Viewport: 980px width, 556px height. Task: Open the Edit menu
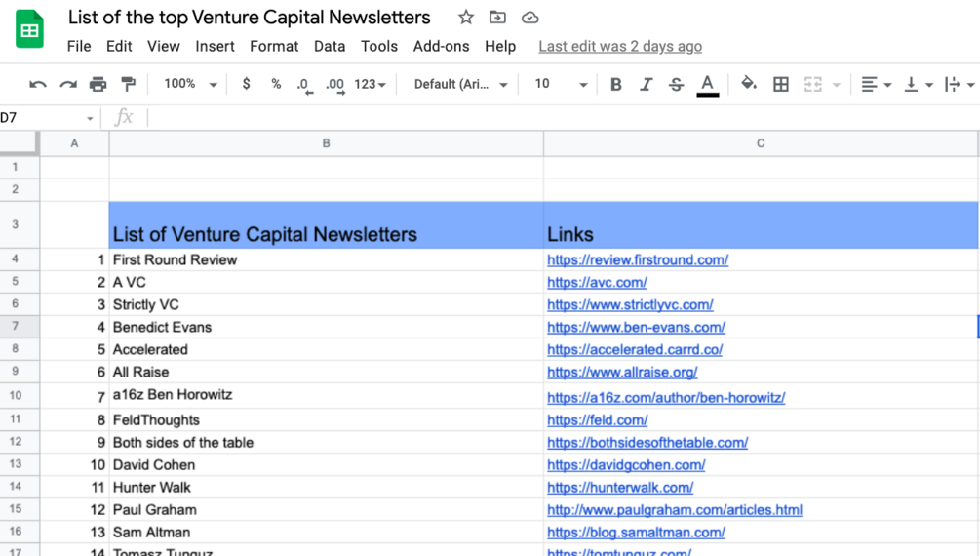119,46
